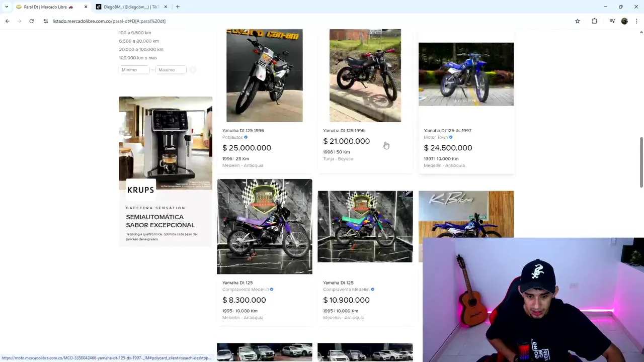
Task: Select the $ 25.000.000 price
Action: (x=247, y=148)
